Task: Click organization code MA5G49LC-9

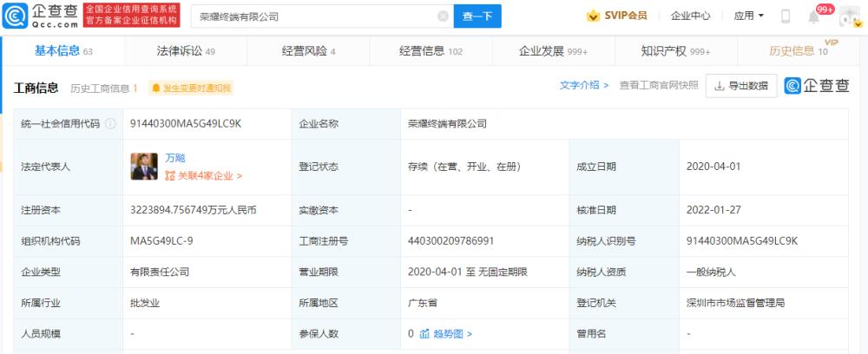Action: [161, 241]
